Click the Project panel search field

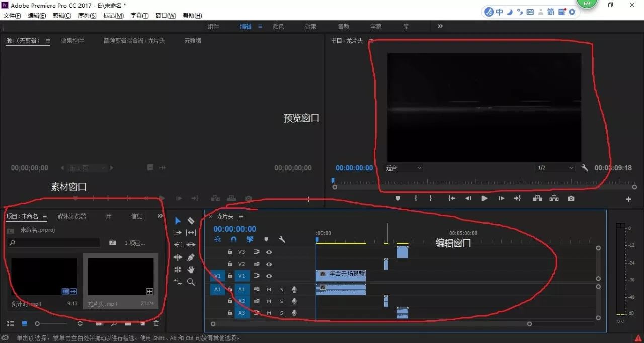pos(54,243)
